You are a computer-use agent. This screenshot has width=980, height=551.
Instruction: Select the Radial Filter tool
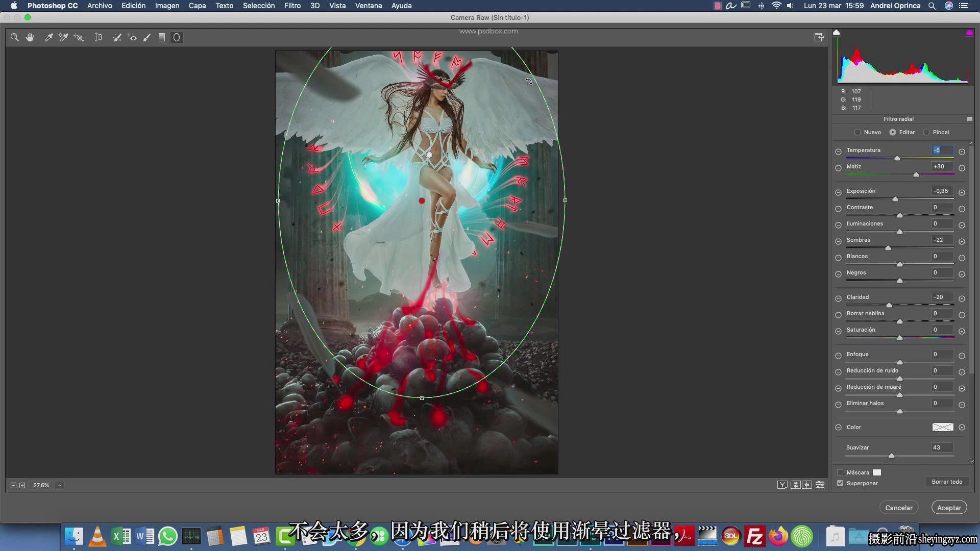[x=177, y=37]
